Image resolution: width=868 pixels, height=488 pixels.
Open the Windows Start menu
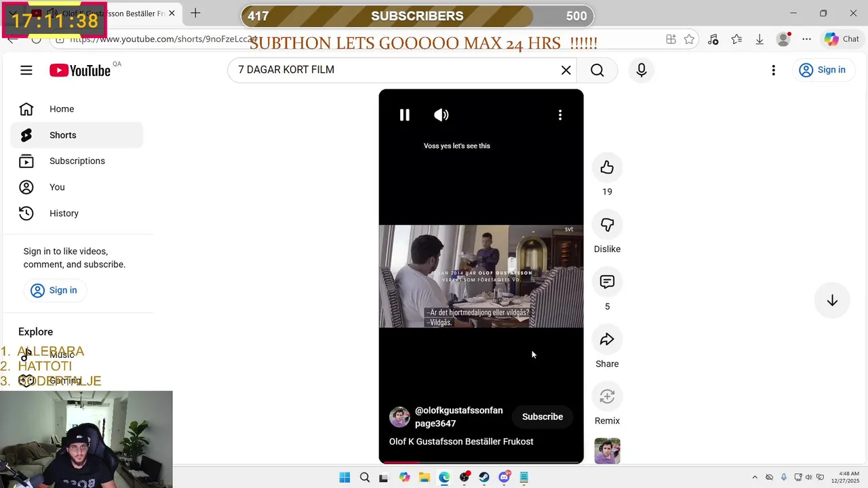point(344,477)
